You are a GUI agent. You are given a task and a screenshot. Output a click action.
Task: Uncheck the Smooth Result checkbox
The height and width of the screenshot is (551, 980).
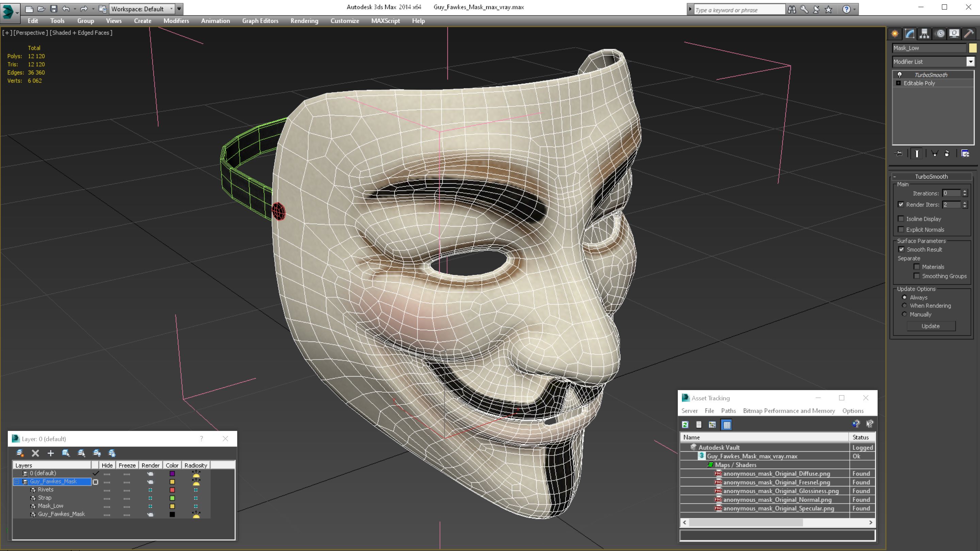point(901,249)
